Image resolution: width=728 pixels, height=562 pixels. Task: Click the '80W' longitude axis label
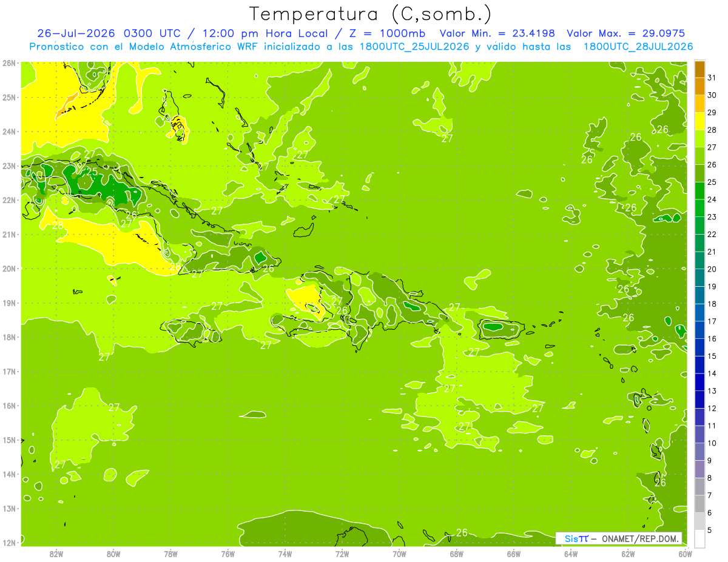113,554
